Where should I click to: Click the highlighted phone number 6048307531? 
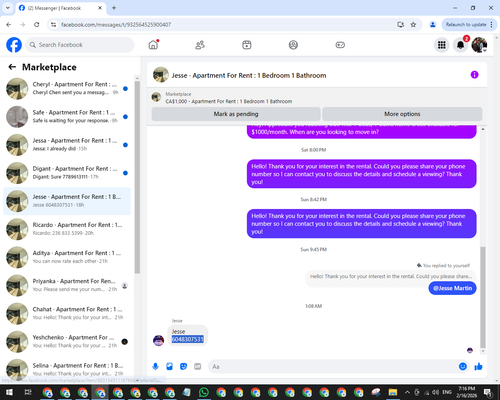pos(187,339)
